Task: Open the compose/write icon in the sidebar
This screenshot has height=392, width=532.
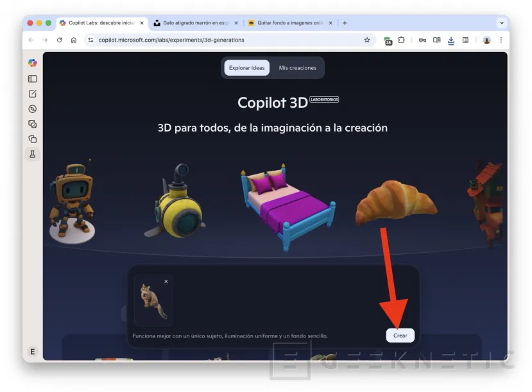Action: 33,93
